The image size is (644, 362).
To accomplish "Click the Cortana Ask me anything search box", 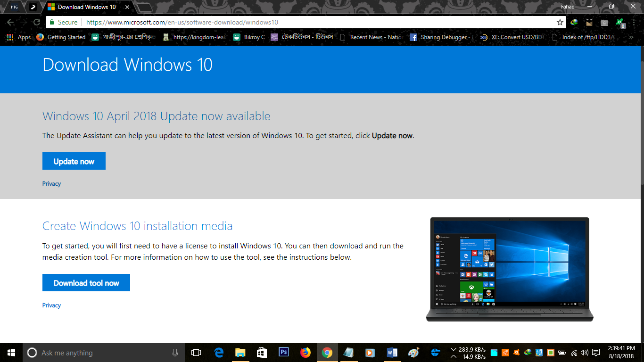I will coord(103,353).
